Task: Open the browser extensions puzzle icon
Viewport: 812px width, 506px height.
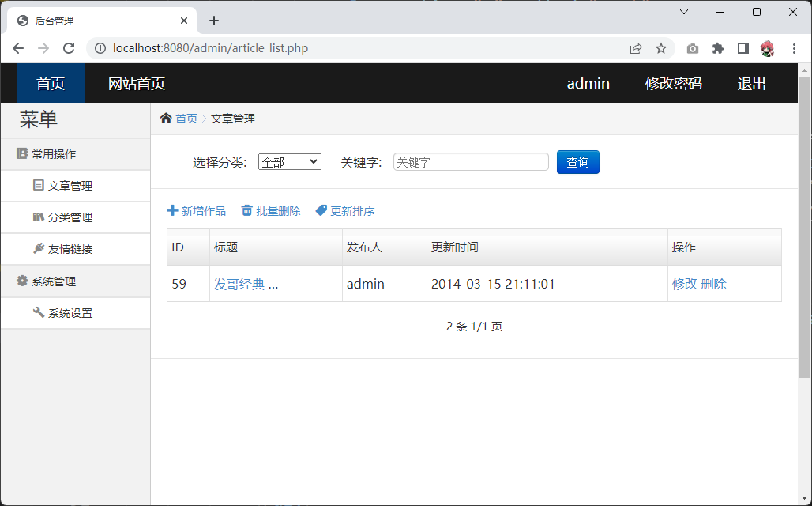Action: pyautogui.click(x=717, y=48)
